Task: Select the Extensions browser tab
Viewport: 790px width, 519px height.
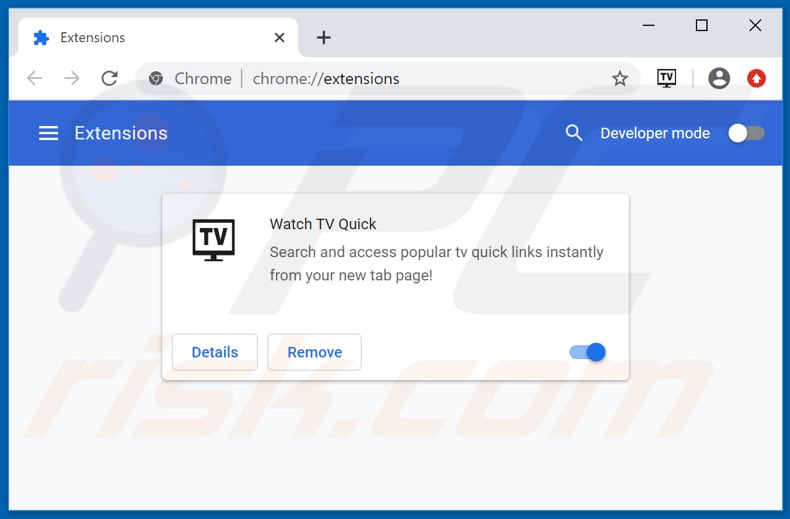Action: 158,37
